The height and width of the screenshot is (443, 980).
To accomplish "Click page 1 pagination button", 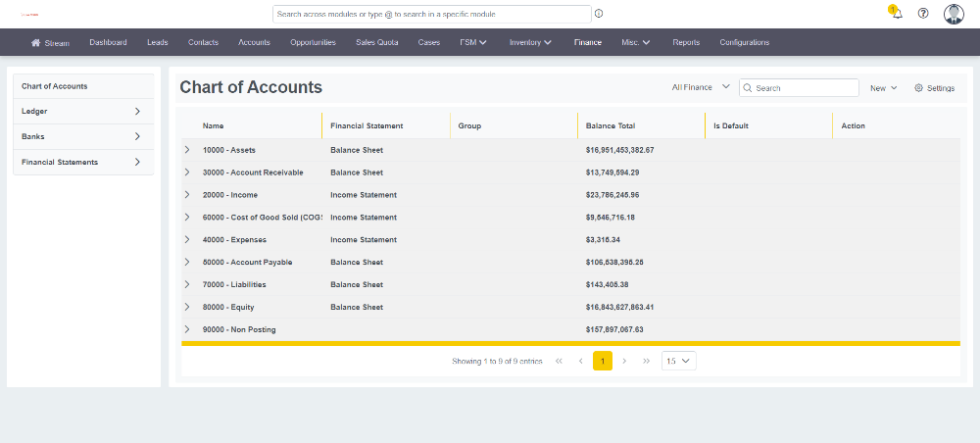I will click(x=603, y=361).
